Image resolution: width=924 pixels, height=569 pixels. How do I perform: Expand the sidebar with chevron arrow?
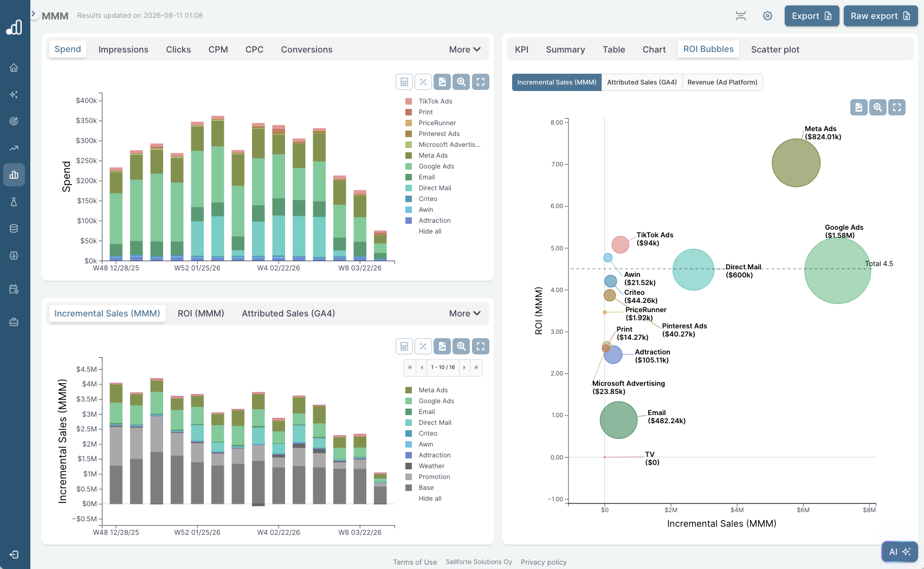(x=34, y=14)
